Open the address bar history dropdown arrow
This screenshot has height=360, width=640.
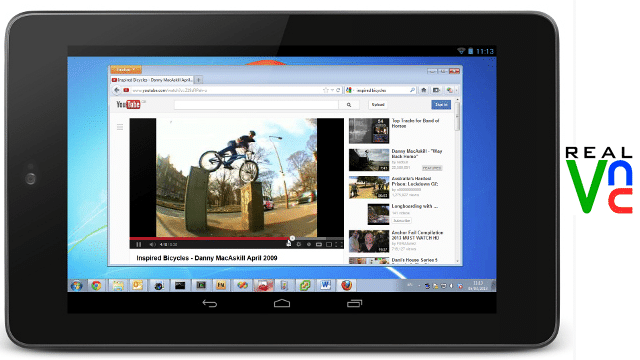pyautogui.click(x=332, y=90)
